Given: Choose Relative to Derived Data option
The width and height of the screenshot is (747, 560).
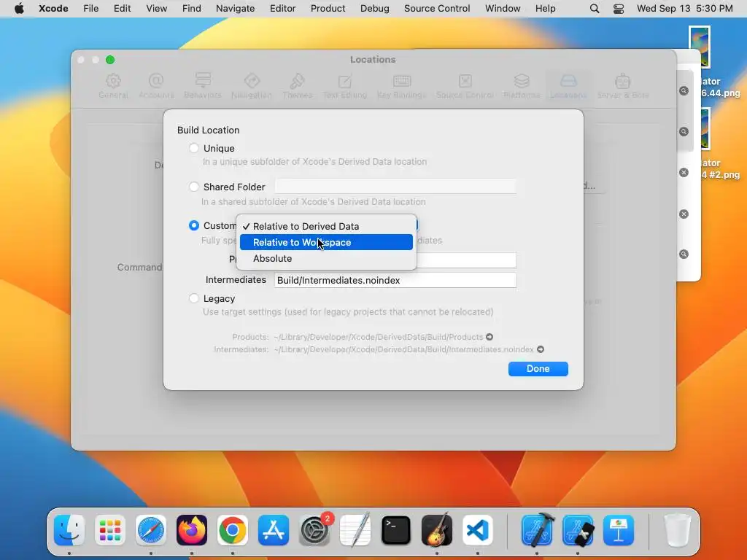Looking at the screenshot, I should 326,226.
